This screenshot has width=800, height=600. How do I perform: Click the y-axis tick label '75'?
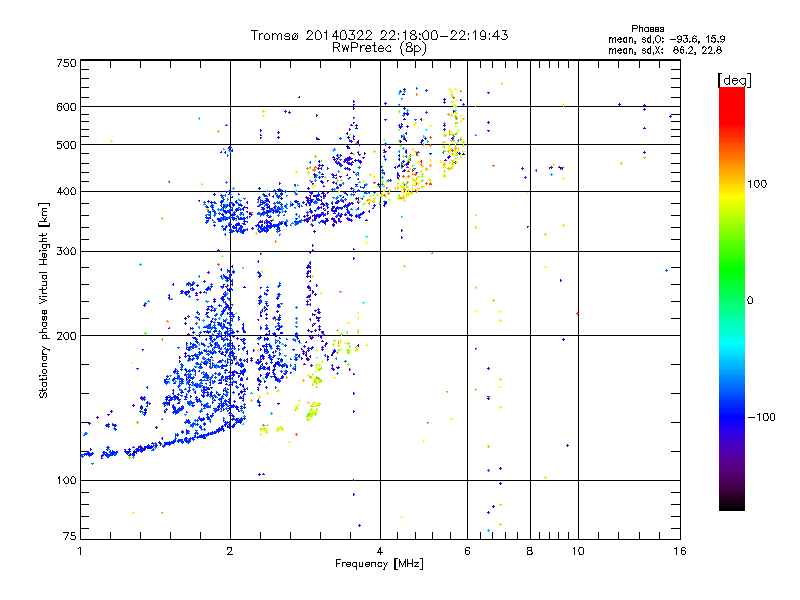coord(70,536)
